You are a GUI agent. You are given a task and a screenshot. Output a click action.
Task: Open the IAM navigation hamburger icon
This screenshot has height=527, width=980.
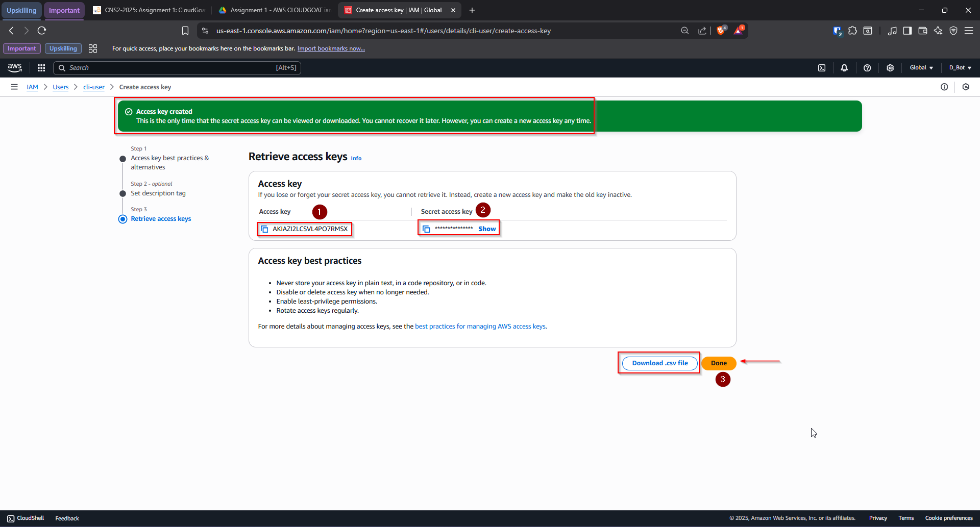pyautogui.click(x=14, y=87)
